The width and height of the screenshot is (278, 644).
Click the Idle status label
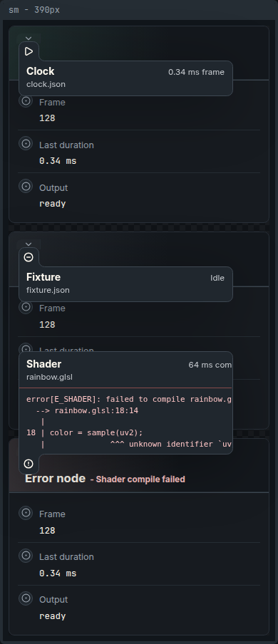[217, 278]
